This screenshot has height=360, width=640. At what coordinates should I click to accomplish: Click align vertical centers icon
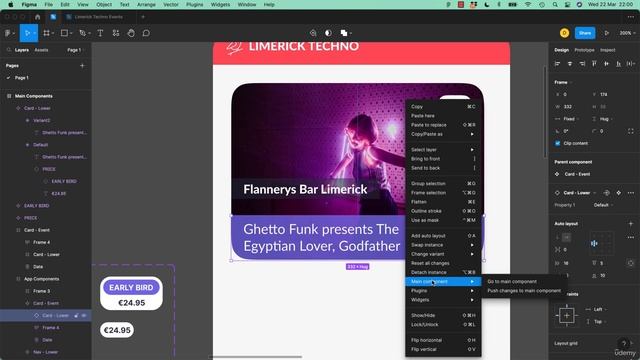607,64
